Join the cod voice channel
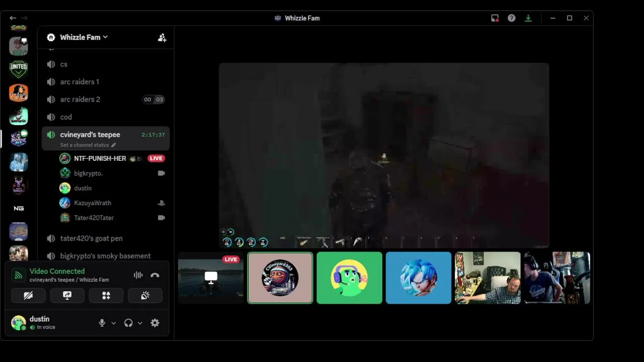The image size is (644, 362). click(106, 117)
